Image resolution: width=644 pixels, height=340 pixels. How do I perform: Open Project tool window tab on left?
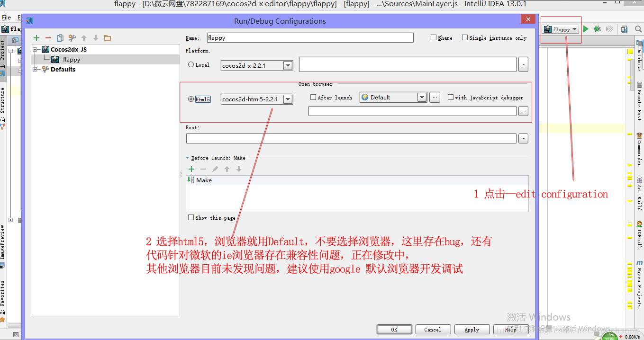(x=3, y=58)
